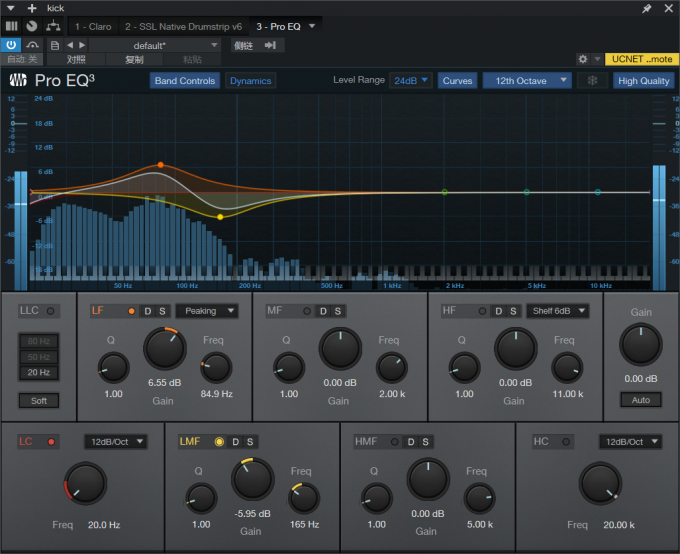This screenshot has height=554, width=680.
Task: Click the snowflake freeze spectrum icon
Action: tap(592, 81)
